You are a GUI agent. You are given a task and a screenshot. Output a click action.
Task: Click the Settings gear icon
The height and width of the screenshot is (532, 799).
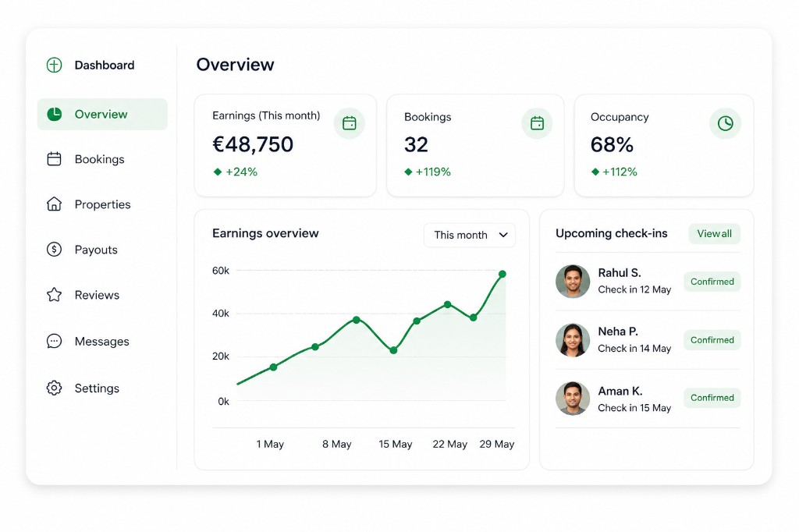(54, 388)
